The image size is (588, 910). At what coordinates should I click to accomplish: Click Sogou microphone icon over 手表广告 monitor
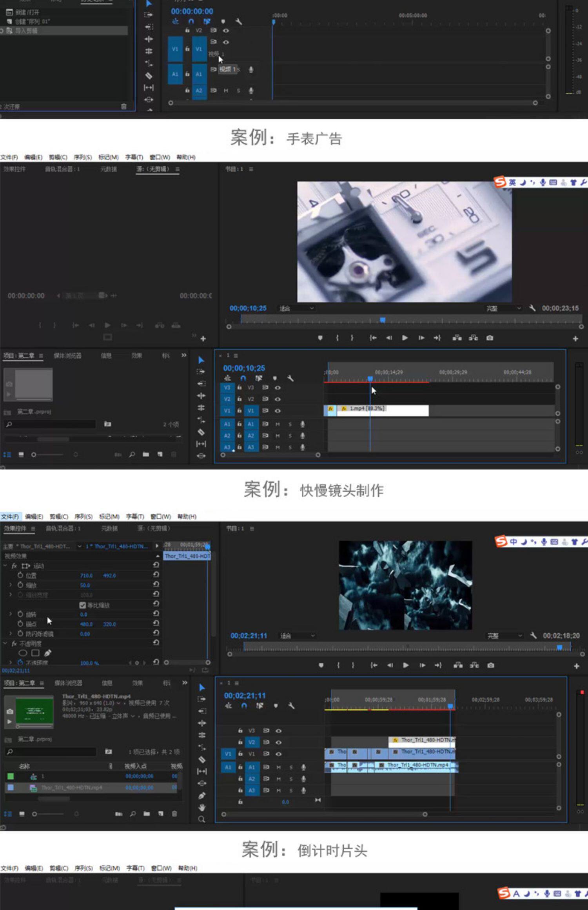(x=543, y=182)
